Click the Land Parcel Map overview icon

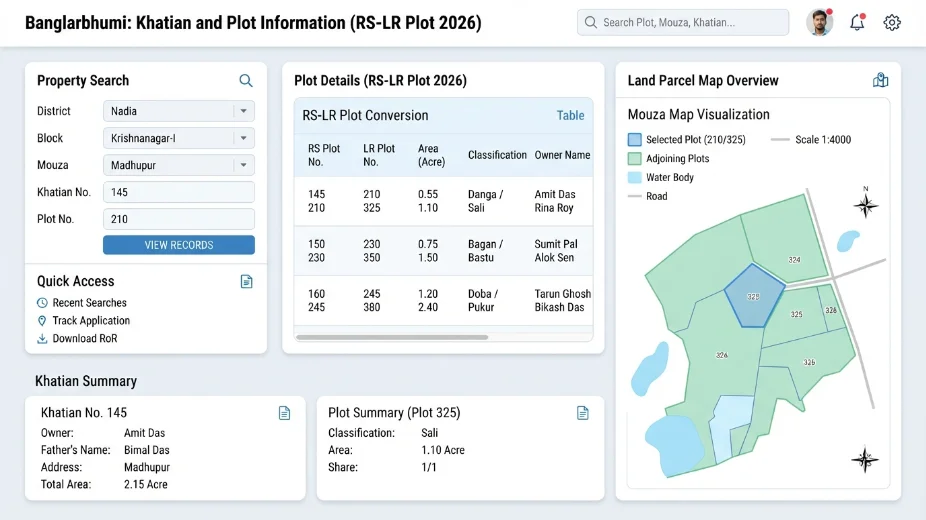point(880,80)
